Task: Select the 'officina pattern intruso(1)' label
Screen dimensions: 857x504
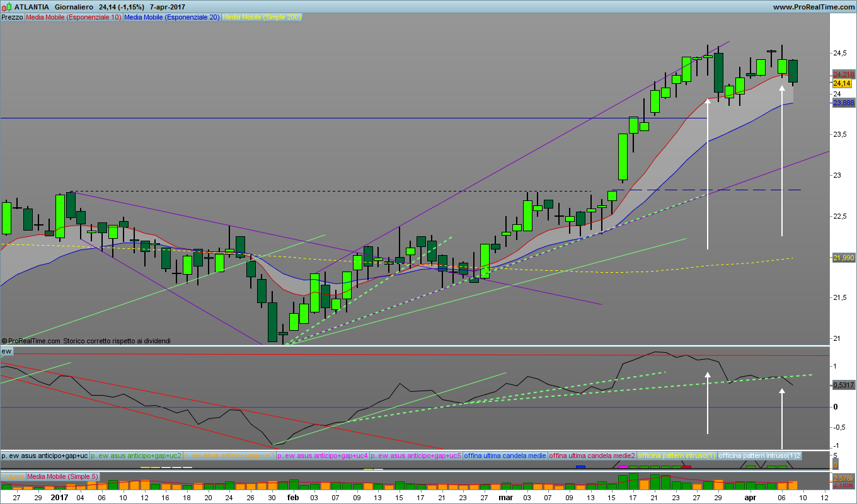Action: (677, 455)
